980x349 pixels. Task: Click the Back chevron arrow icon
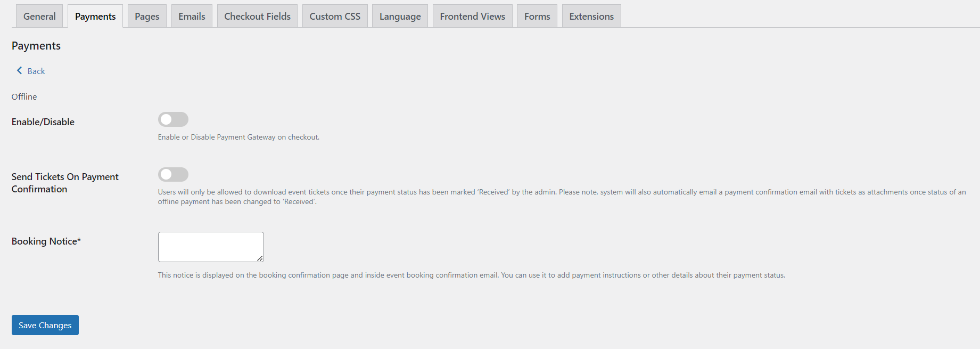pos(20,70)
